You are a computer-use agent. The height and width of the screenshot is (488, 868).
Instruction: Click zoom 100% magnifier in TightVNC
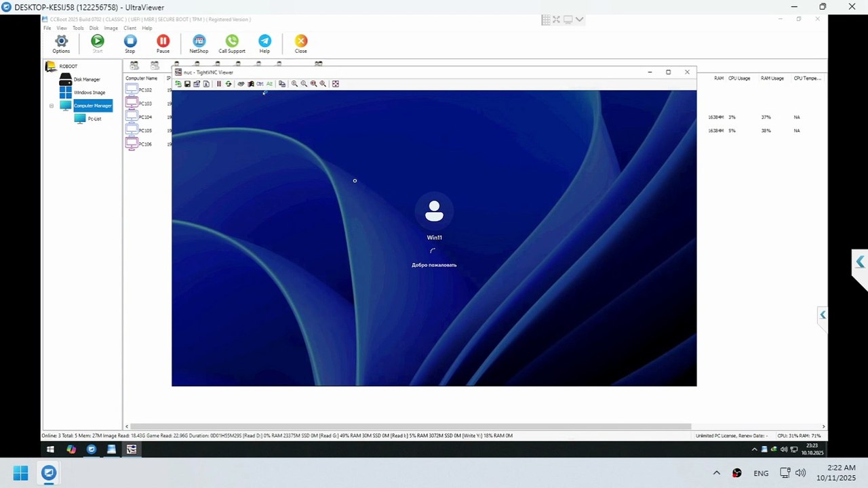tap(313, 84)
